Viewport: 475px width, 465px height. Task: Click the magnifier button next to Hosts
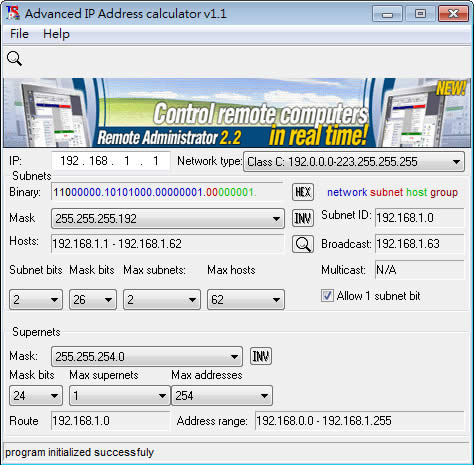click(x=303, y=244)
